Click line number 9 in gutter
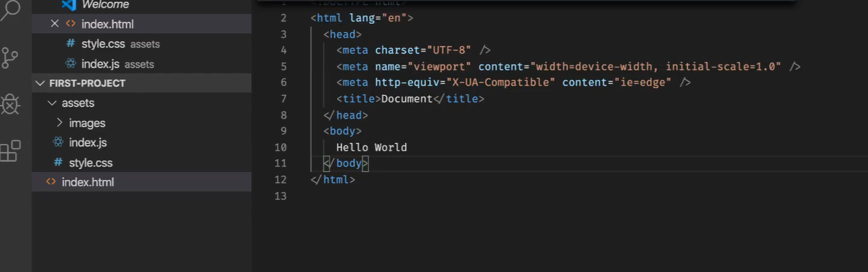 pos(283,131)
